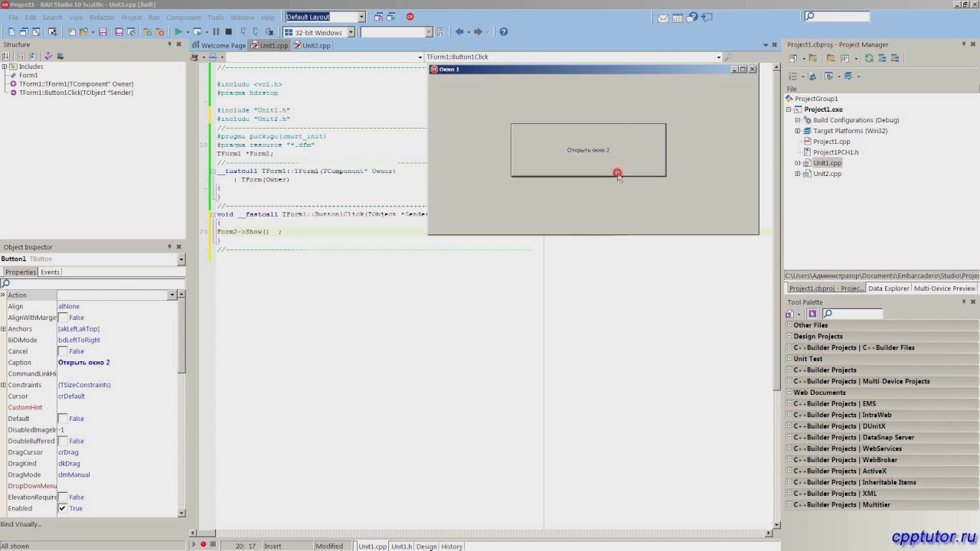This screenshot has height=551, width=980.
Task: Pin the Object Inspector panel with pushpin icon
Action: [x=169, y=246]
